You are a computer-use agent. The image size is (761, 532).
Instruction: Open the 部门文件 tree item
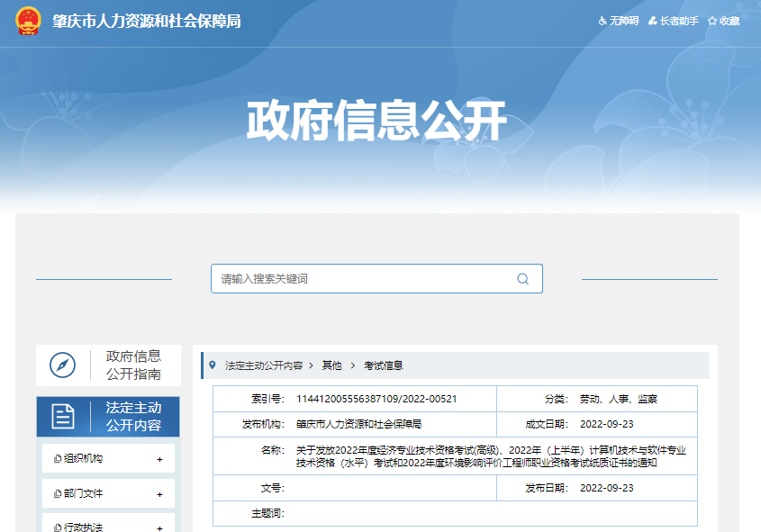(83, 494)
